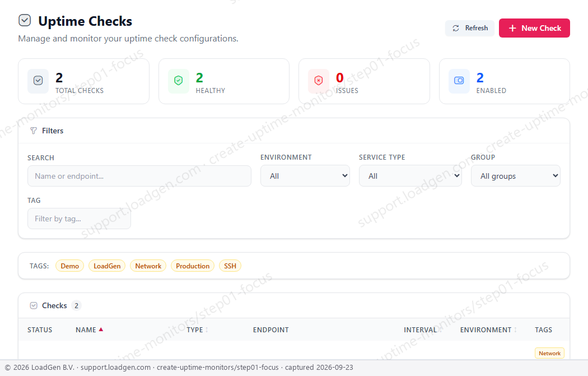This screenshot has width=588, height=376.
Task: Sort the table by Status column
Action: (x=40, y=330)
